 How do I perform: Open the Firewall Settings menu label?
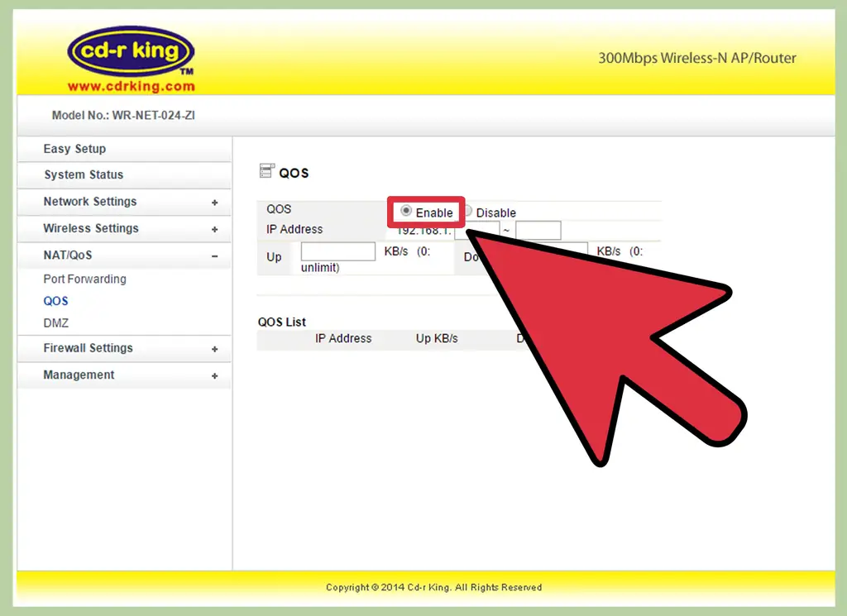pyautogui.click(x=88, y=348)
